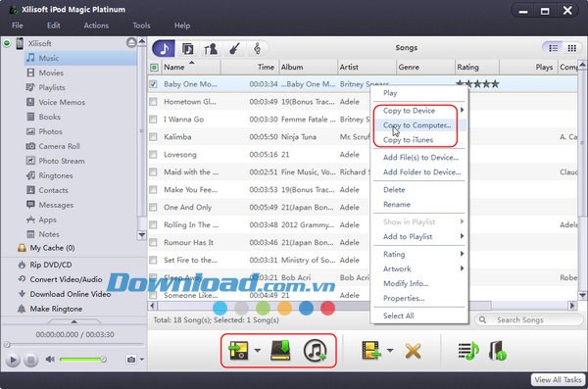This screenshot has height=389, width=588.
Task: Check the Lovesong song checkbox
Action: click(x=153, y=155)
